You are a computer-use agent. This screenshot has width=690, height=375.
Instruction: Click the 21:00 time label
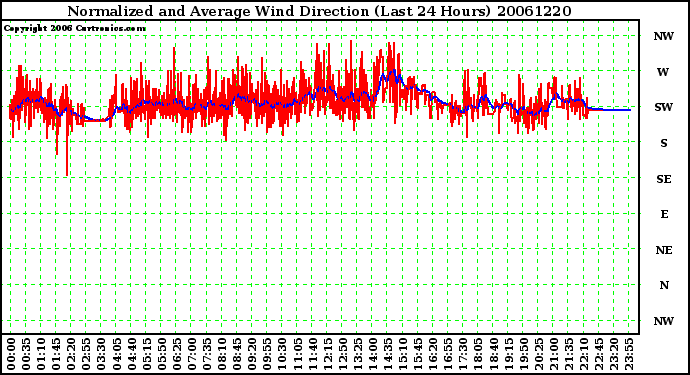click(x=553, y=354)
